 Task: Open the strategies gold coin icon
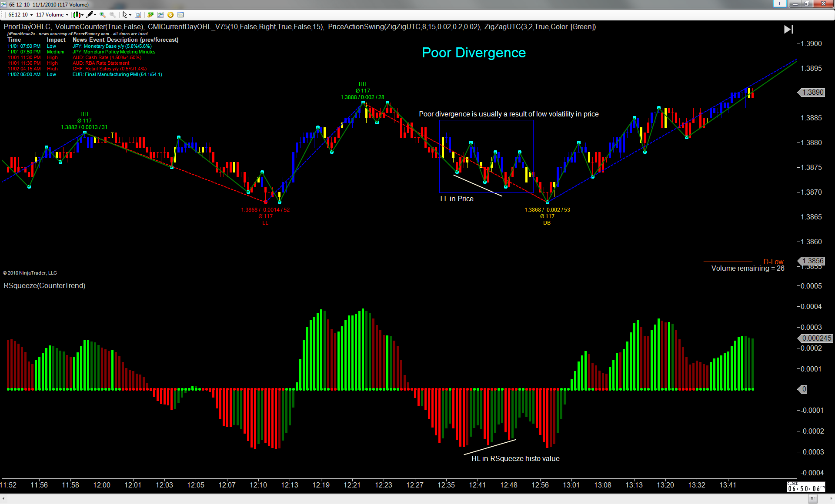click(x=170, y=15)
